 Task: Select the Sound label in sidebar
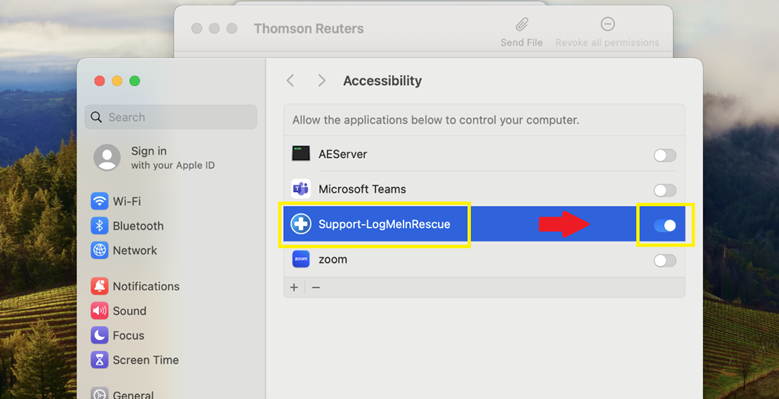(x=129, y=311)
